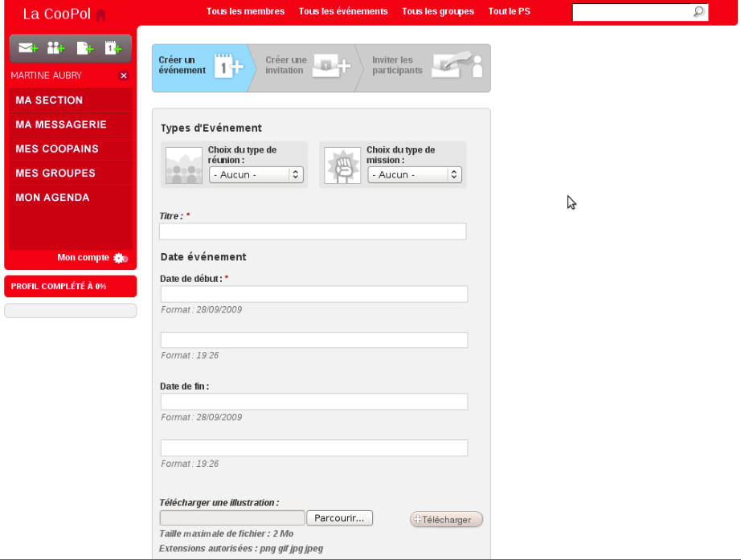Go to Ma Messagerie
Image resolution: width=741 pixels, height=560 pixels.
71,125
